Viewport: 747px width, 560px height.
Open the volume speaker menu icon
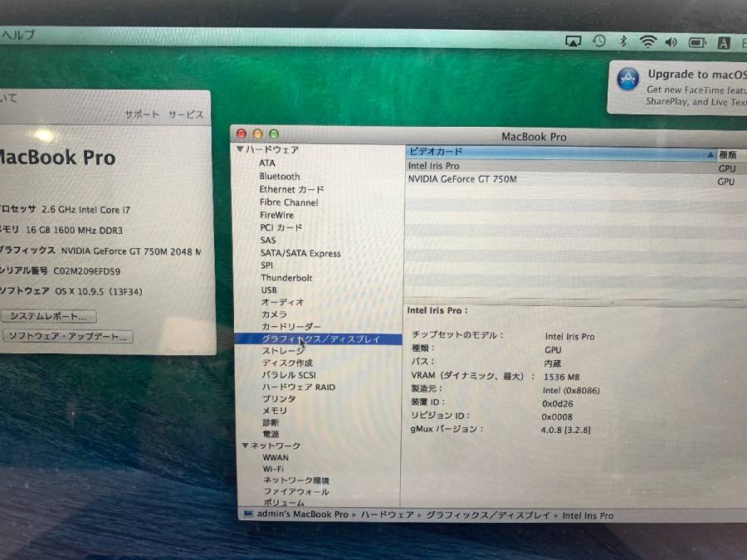[671, 42]
